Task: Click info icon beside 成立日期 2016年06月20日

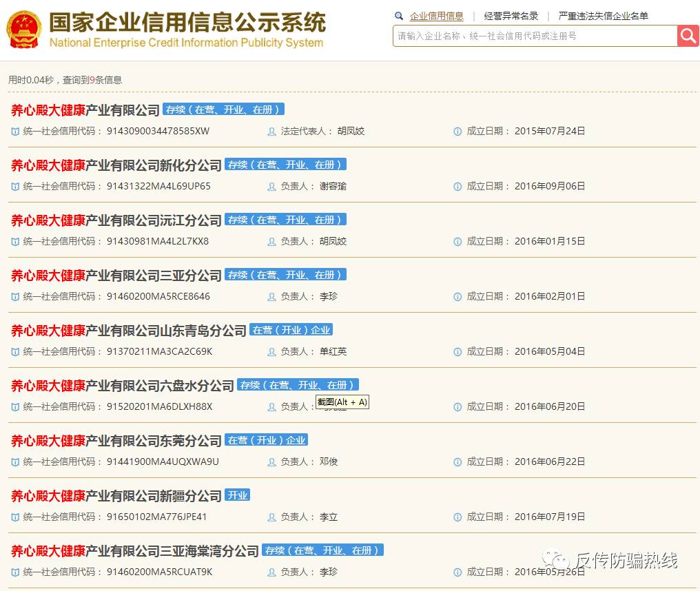Action: (457, 406)
